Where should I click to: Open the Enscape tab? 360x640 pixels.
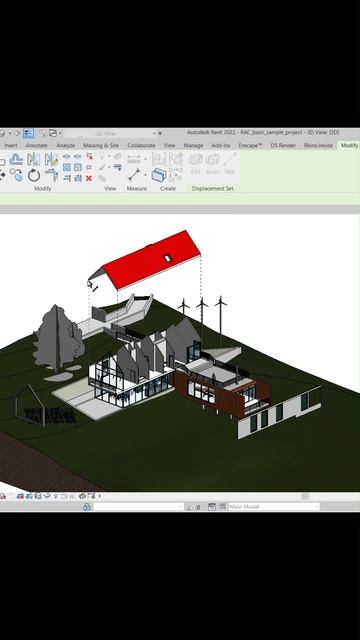[250, 145]
